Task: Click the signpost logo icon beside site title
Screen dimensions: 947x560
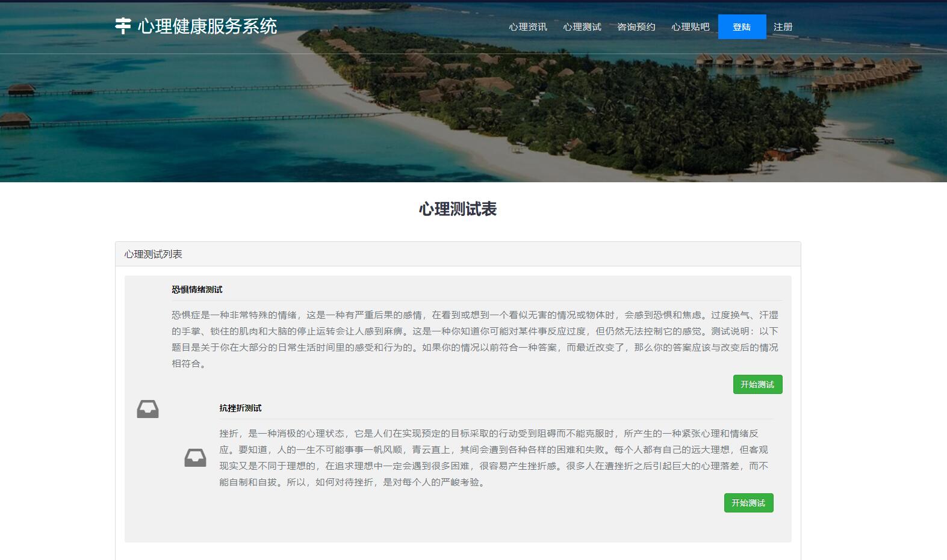Action: pyautogui.click(x=123, y=26)
